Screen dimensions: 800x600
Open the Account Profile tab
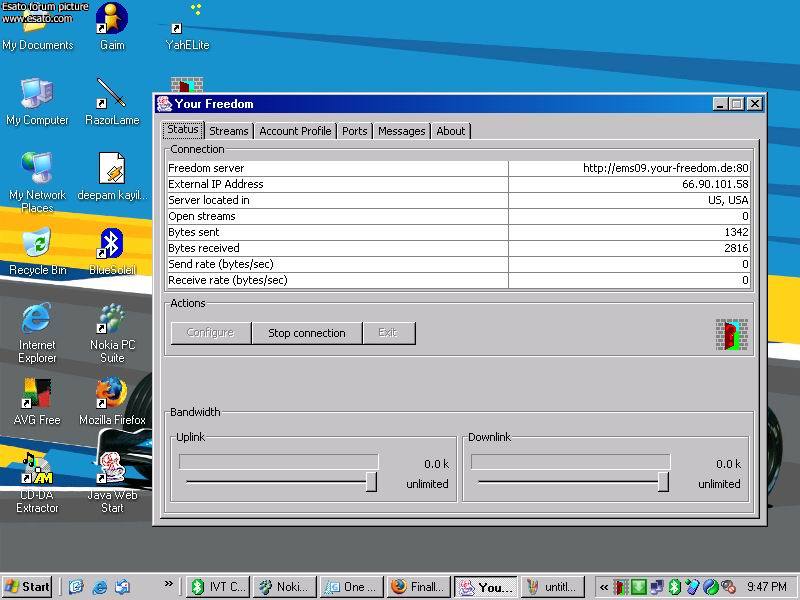pyautogui.click(x=295, y=131)
